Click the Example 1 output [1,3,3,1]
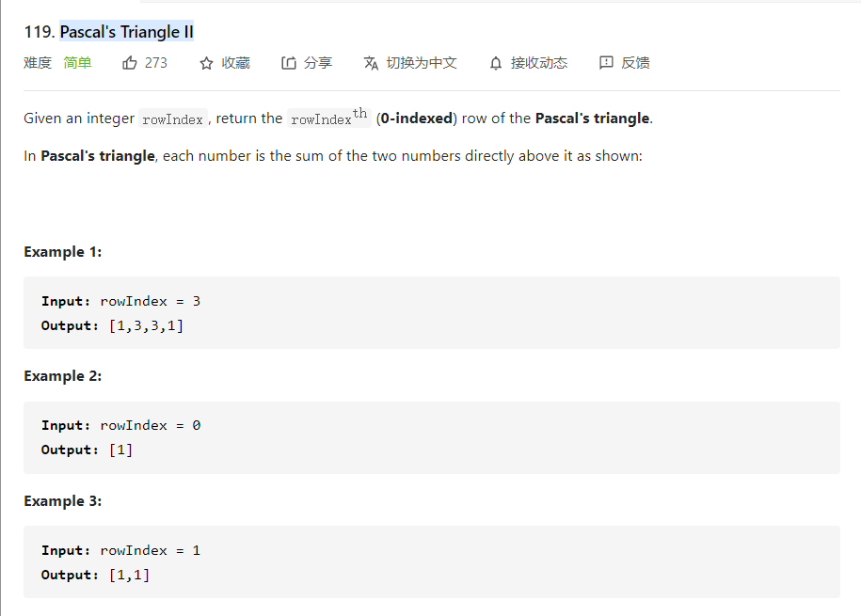861x616 pixels. pos(146,325)
